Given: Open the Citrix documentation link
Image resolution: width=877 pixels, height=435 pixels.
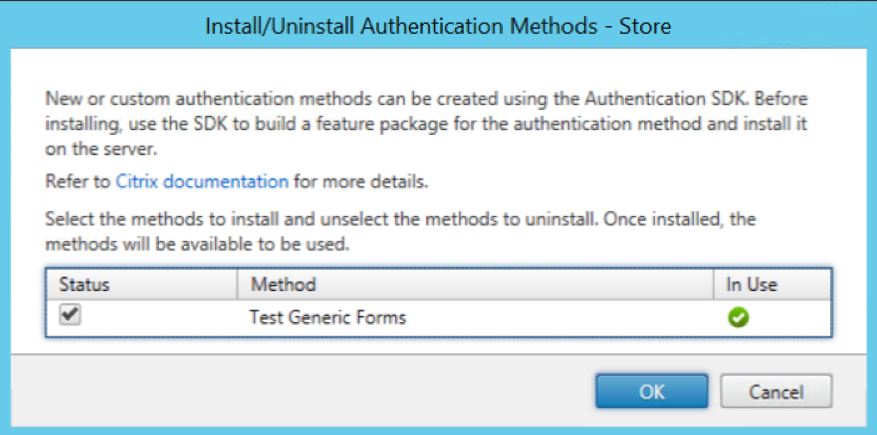Looking at the screenshot, I should pos(202,182).
